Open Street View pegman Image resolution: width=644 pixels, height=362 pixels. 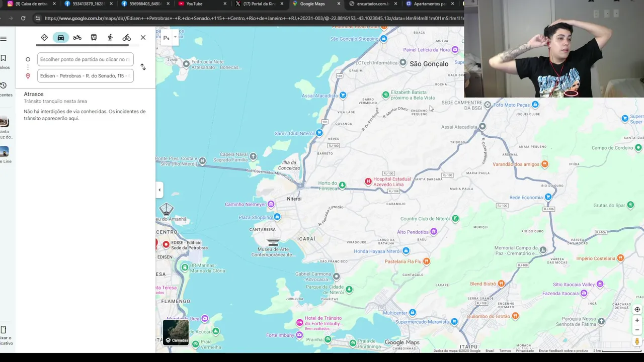coord(637,342)
